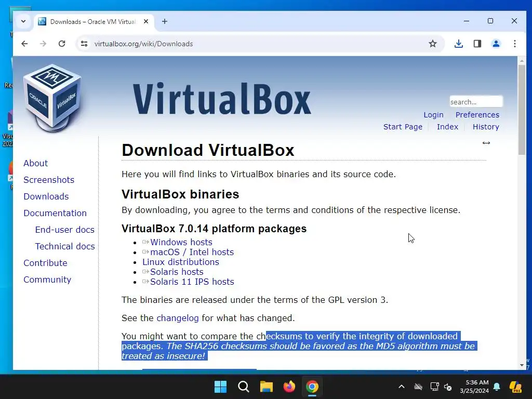Go back to the previous page
The height and width of the screenshot is (399, 532).
[24, 44]
